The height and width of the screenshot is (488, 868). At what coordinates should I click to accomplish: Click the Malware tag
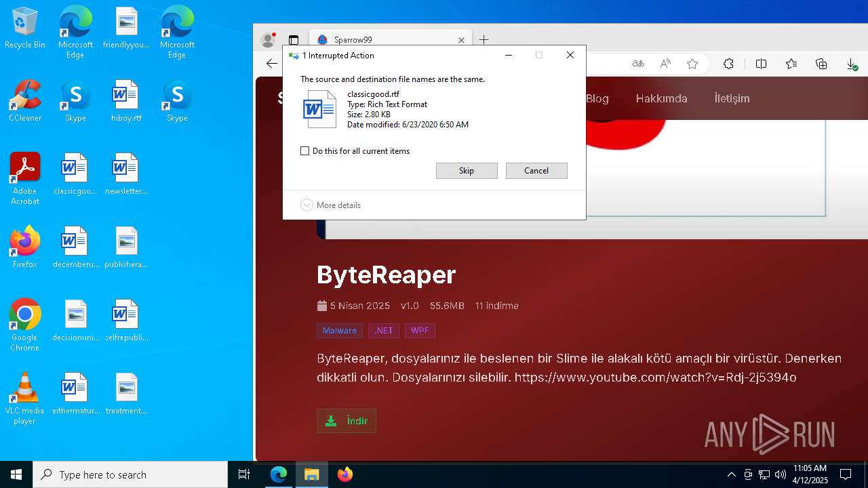click(340, 331)
